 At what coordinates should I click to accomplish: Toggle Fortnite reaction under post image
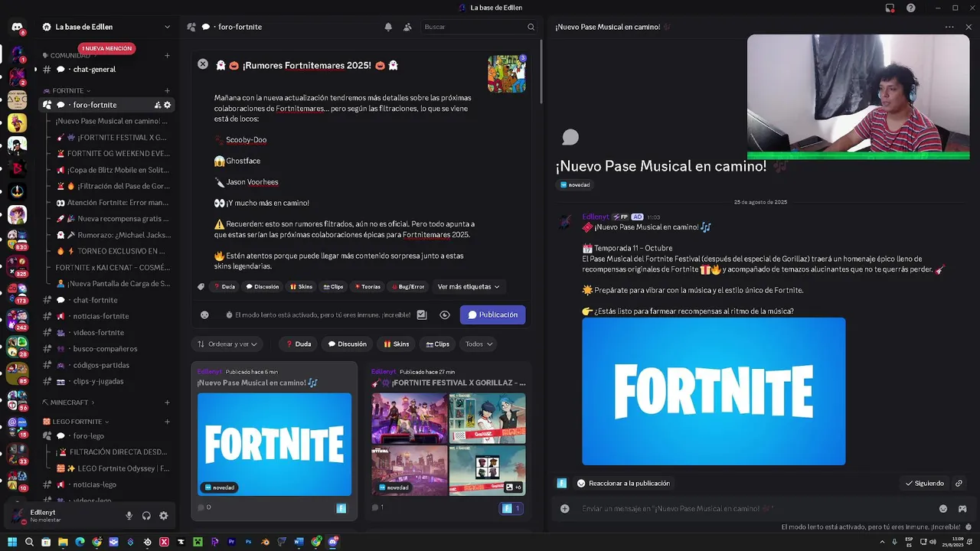[561, 484]
